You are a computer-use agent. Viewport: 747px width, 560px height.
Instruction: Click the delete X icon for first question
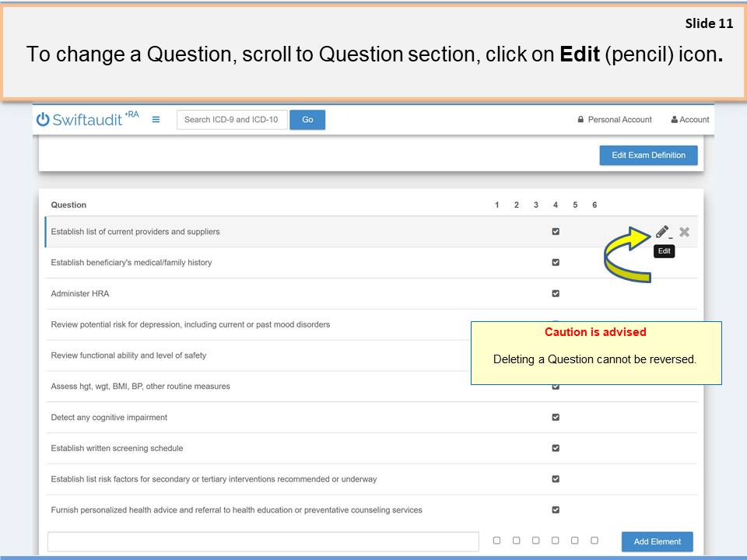pos(685,232)
